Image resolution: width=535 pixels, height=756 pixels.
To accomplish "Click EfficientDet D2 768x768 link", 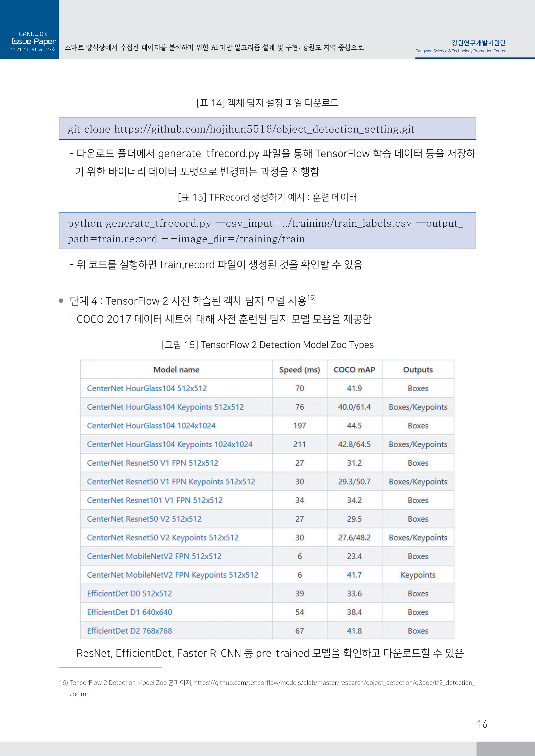I will (129, 631).
